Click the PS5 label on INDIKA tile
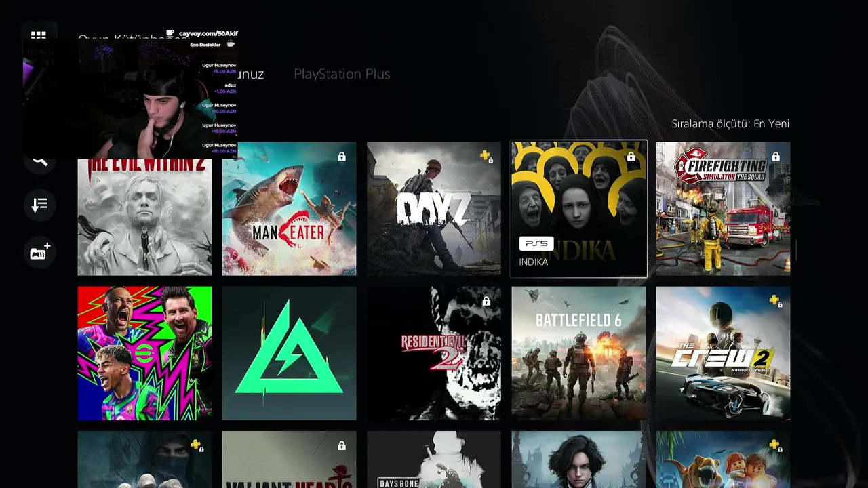 [x=536, y=243]
